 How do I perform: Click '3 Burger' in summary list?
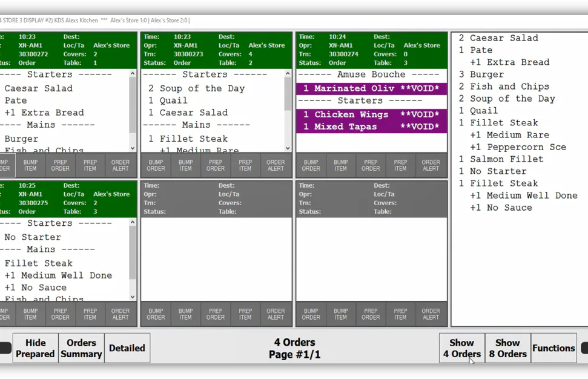[481, 74]
